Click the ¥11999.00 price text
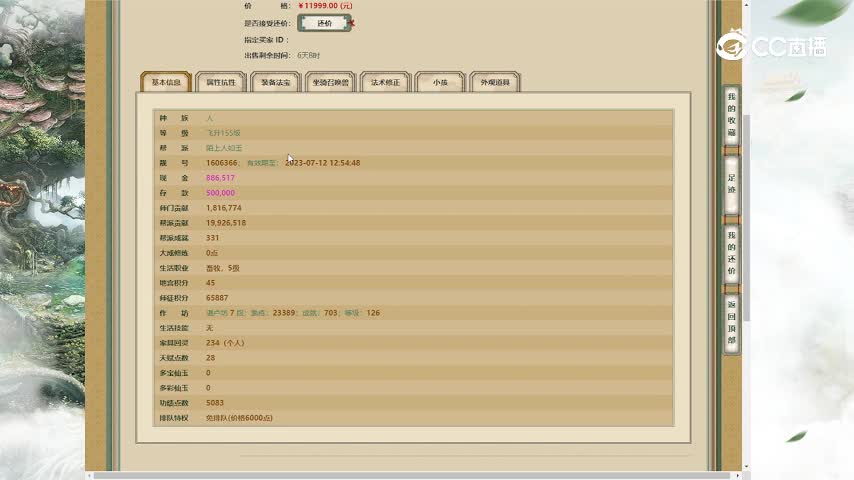Viewport: 854px width, 480px height. pyautogui.click(x=325, y=6)
